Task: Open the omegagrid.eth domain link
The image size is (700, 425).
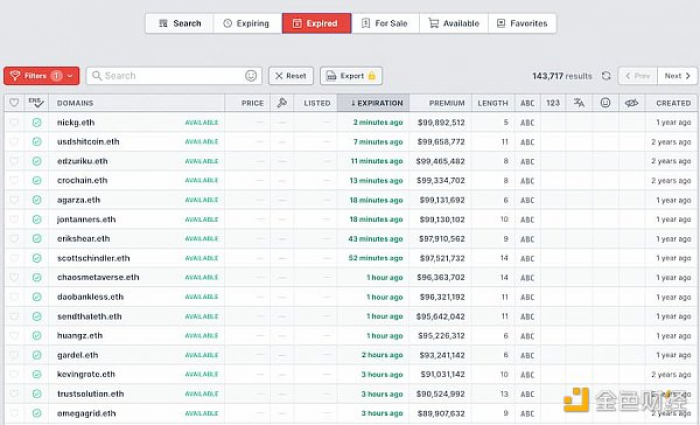Action: pos(86,413)
